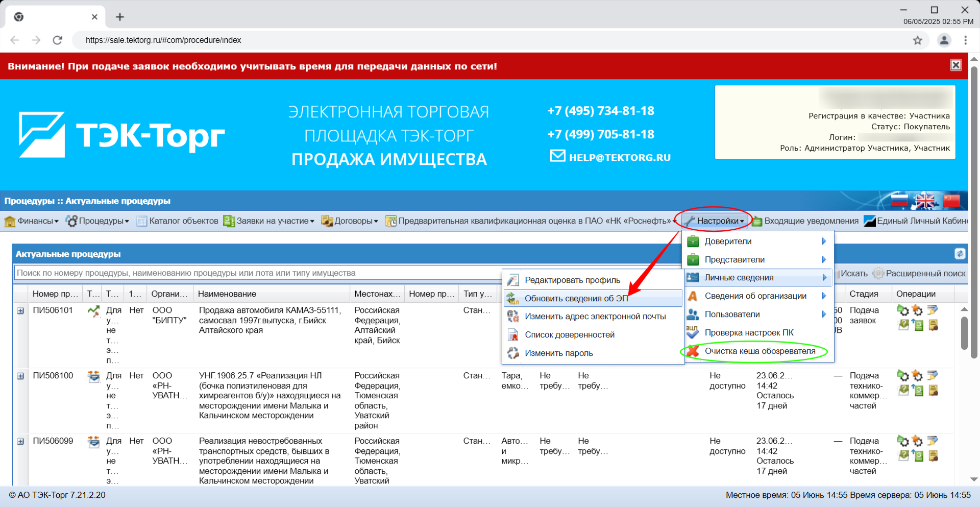
Task: Click the gear with orange star icon for ПИ506100
Action: point(918,376)
